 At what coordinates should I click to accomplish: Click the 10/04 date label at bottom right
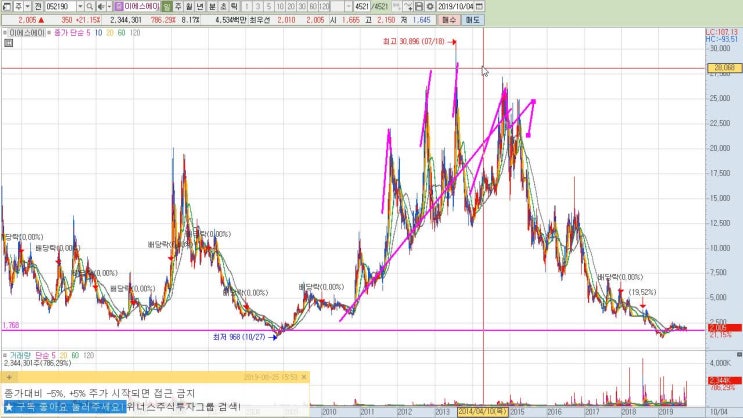coord(719,412)
